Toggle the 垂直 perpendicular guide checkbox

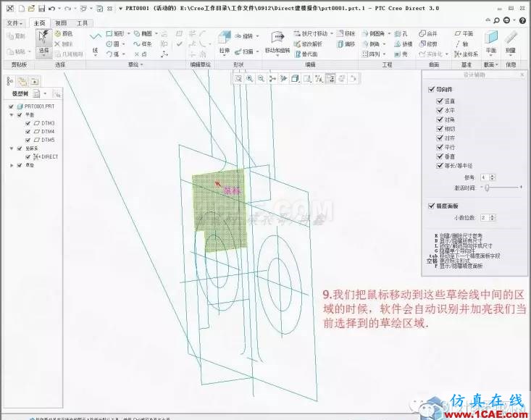click(440, 156)
